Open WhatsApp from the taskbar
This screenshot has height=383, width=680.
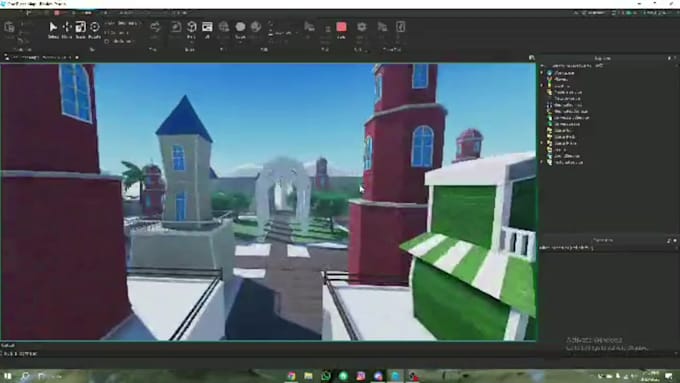click(x=326, y=376)
